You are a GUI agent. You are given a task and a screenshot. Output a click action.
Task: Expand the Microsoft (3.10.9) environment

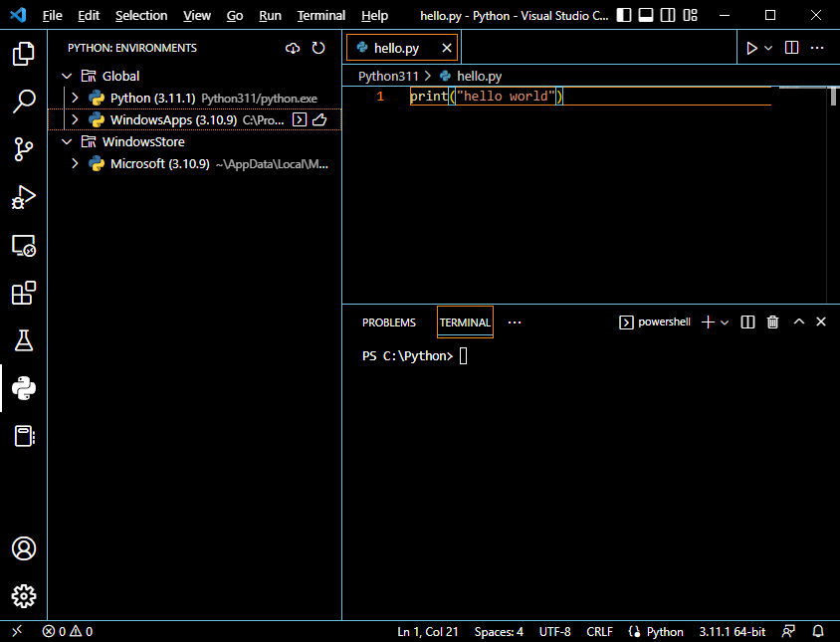(x=75, y=163)
